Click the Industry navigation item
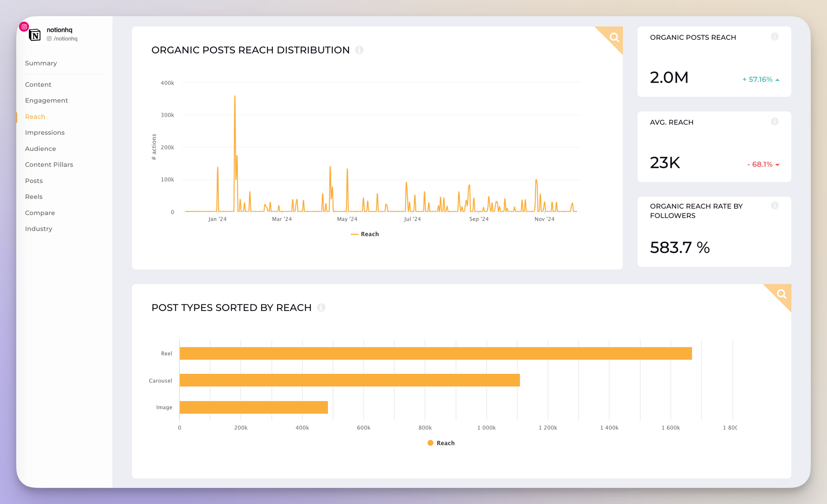 tap(38, 228)
